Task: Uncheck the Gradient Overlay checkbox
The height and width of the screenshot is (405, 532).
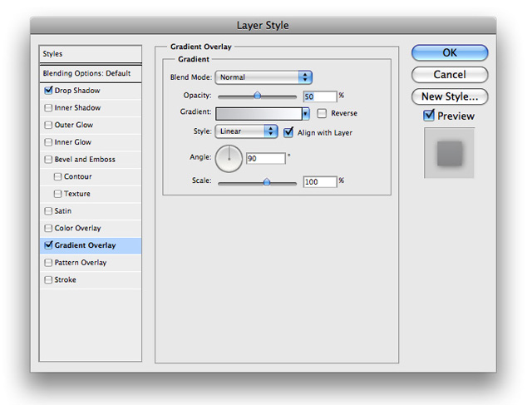Action: pyautogui.click(x=48, y=245)
